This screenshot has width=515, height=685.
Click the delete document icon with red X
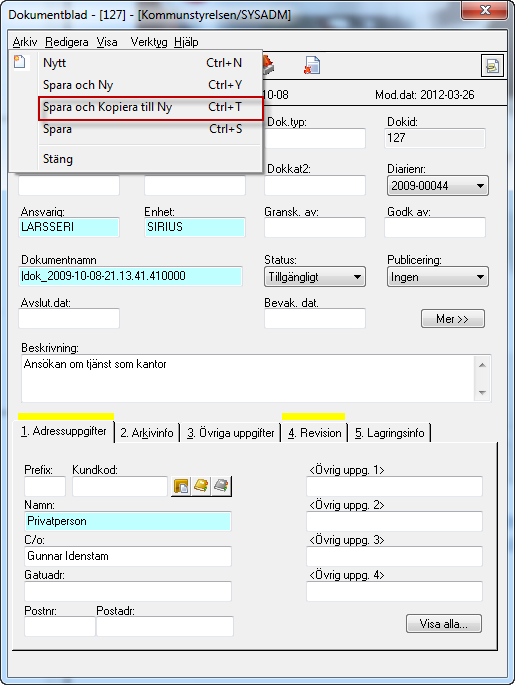[312, 65]
